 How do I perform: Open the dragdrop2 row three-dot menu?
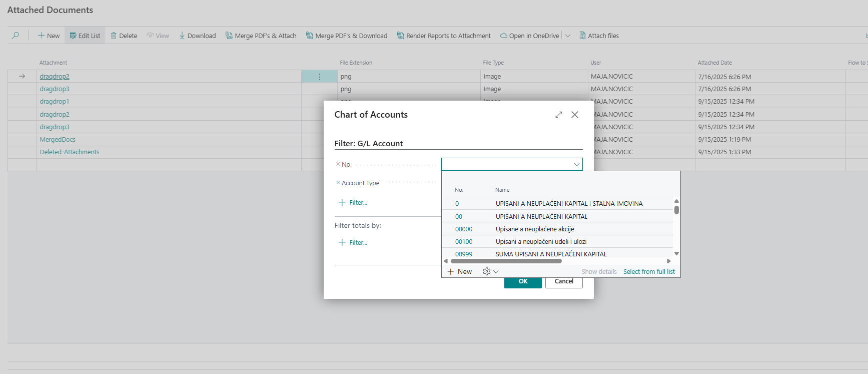pos(319,77)
